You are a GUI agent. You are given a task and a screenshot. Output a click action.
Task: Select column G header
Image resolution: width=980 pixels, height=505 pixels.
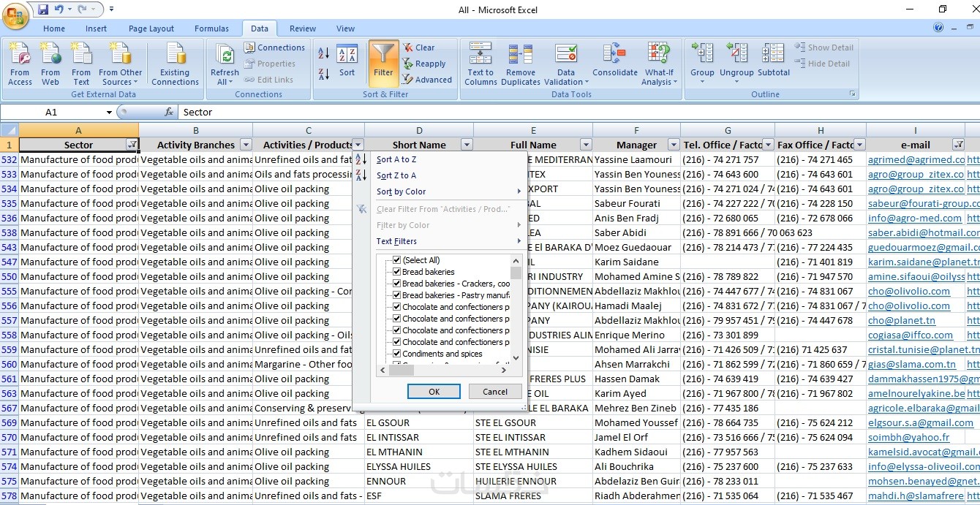728,129
